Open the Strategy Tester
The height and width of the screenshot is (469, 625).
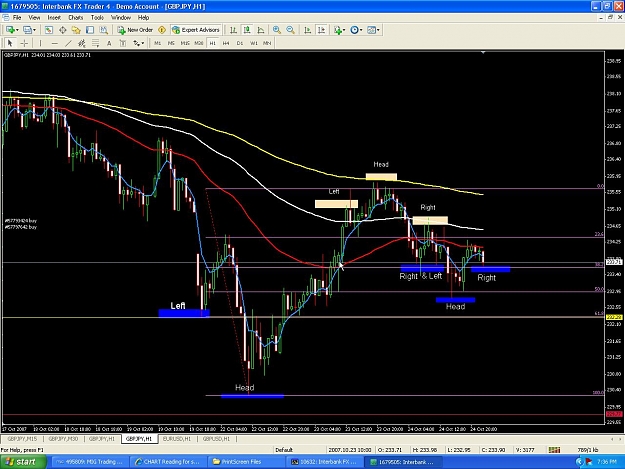click(104, 30)
